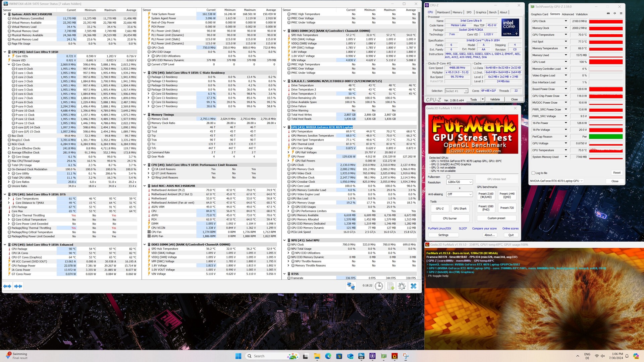Switch to the Memory tab in CPU-Z

point(457,12)
